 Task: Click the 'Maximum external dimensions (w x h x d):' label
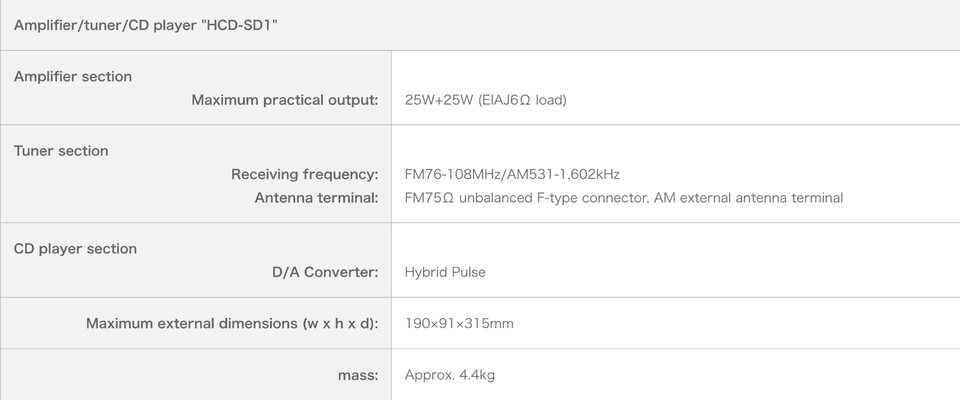click(232, 323)
